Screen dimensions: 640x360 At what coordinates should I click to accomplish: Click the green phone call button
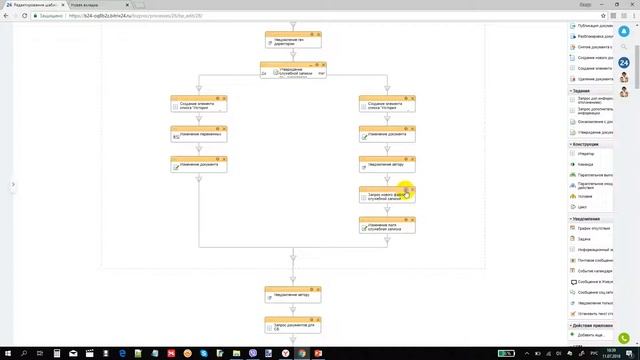624,338
